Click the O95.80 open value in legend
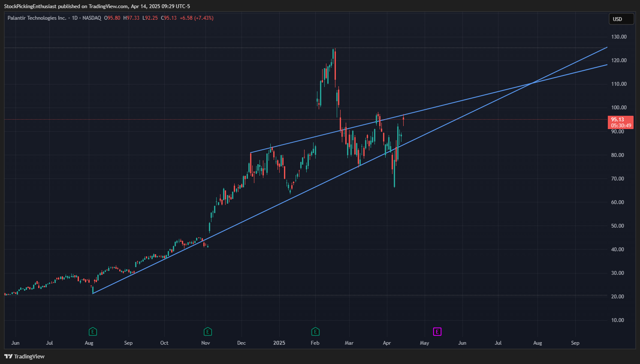The height and width of the screenshot is (364, 640). pos(112,18)
